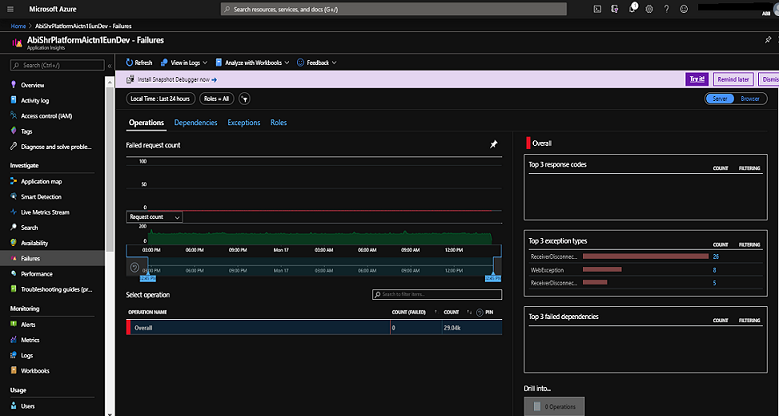Open count 5 exception link
The width and height of the screenshot is (779, 416).
click(x=714, y=283)
